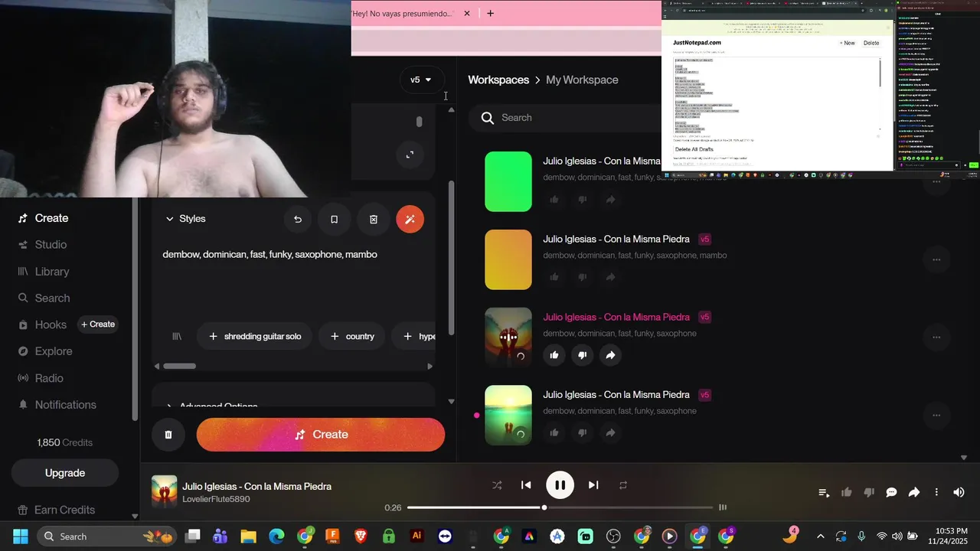The width and height of the screenshot is (980, 551).
Task: Click the bookmark icon to save styles
Action: [334, 220]
